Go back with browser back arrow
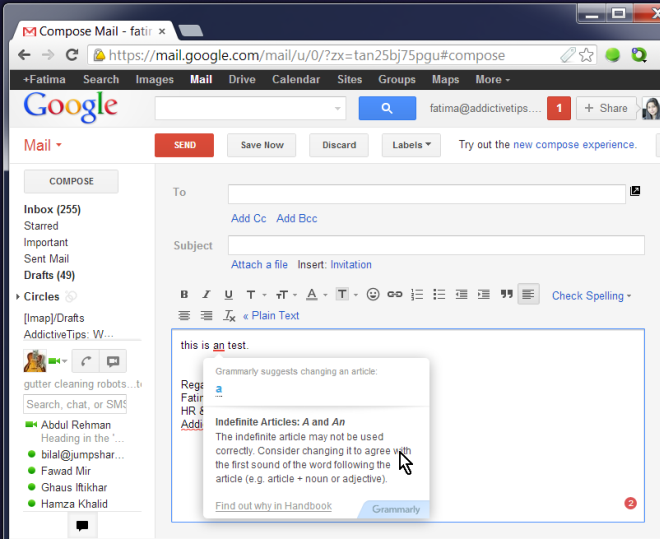 click(24, 55)
